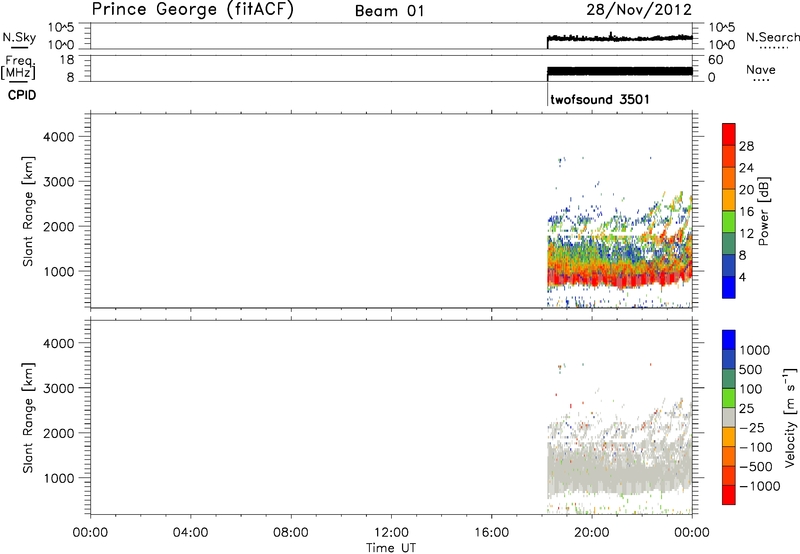
Task: Click the blue 4 dB power color band
Action: pyautogui.click(x=729, y=287)
